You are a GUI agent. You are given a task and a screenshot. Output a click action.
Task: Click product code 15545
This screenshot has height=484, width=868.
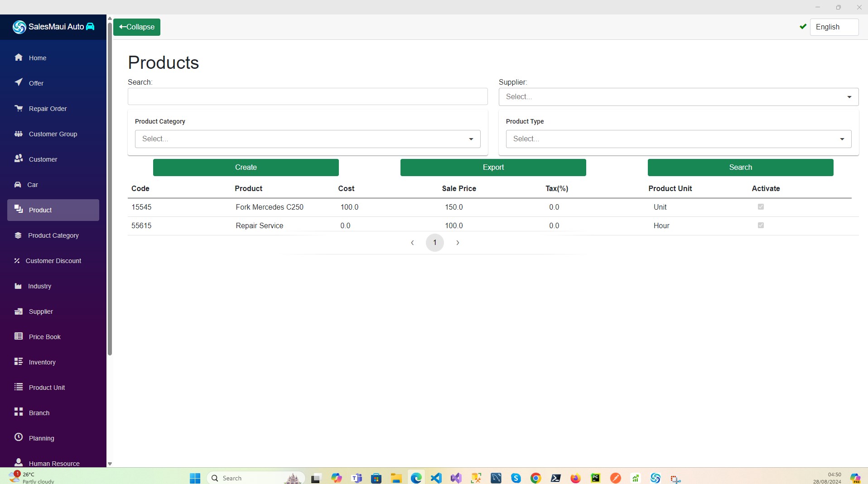[x=141, y=207]
